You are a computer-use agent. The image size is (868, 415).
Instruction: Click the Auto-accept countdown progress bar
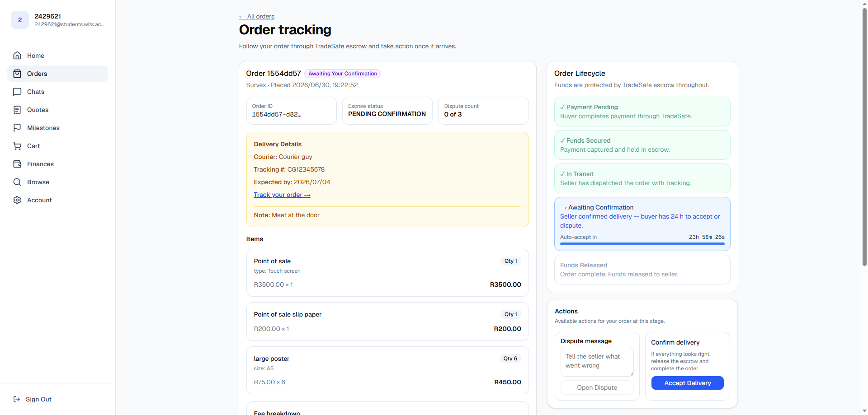[x=642, y=244]
